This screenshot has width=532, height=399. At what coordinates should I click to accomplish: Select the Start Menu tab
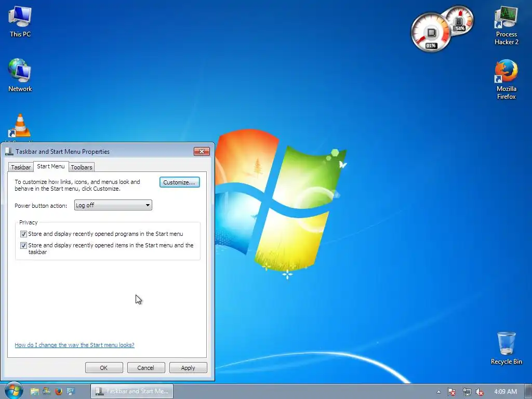[51, 166]
